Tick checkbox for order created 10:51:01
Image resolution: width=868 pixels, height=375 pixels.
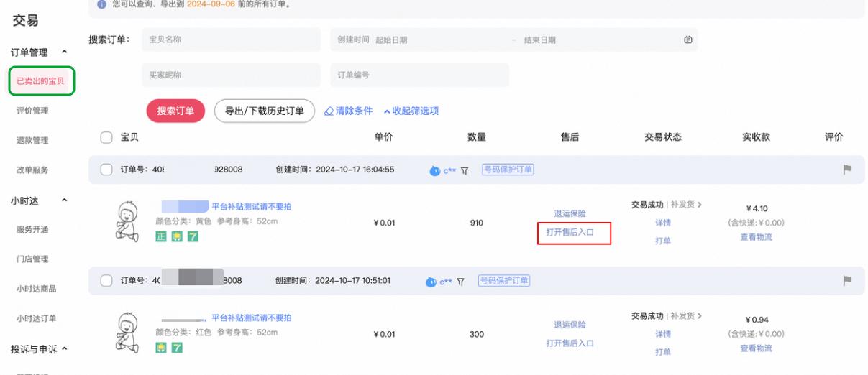click(106, 280)
